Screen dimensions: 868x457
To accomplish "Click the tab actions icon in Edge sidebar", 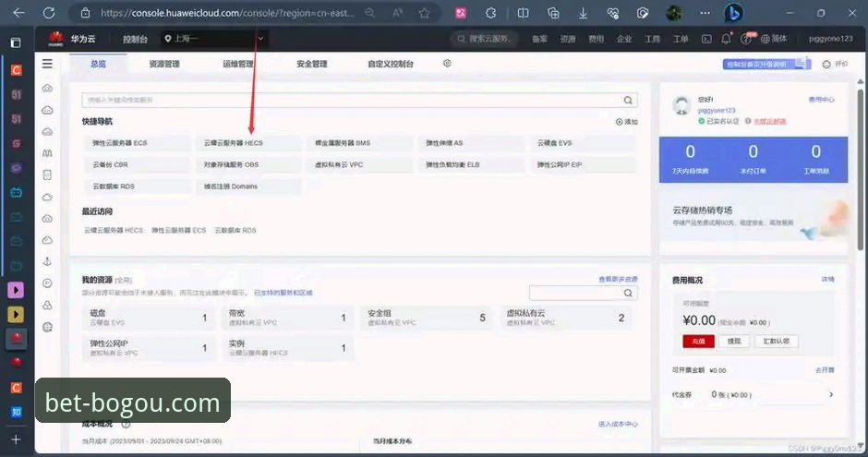I will pyautogui.click(x=16, y=42).
